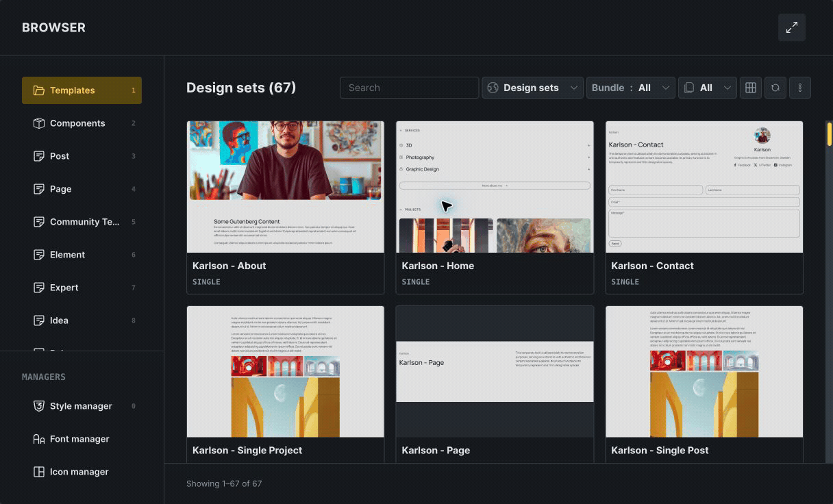Click the Components cube icon
The height and width of the screenshot is (504, 833).
pyautogui.click(x=39, y=123)
